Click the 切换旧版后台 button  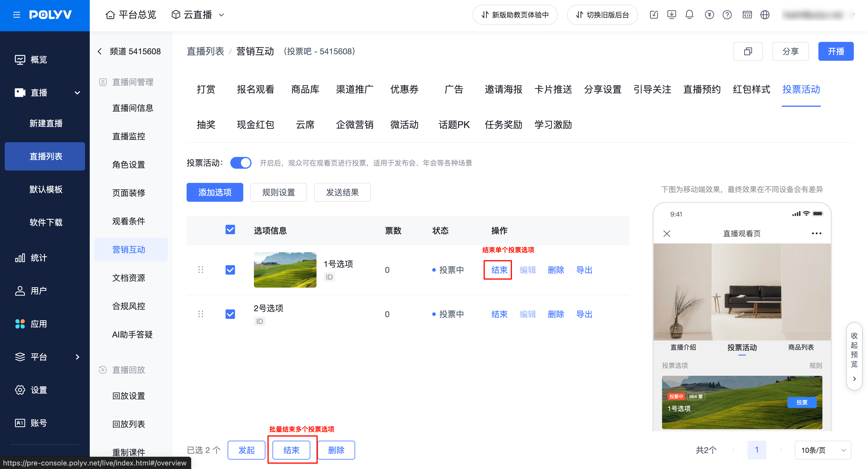(602, 15)
